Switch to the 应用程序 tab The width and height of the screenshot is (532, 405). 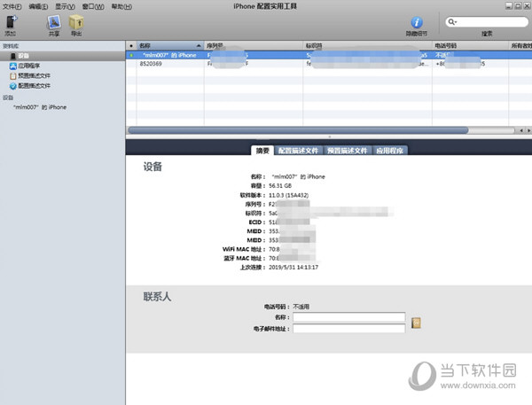coord(390,151)
